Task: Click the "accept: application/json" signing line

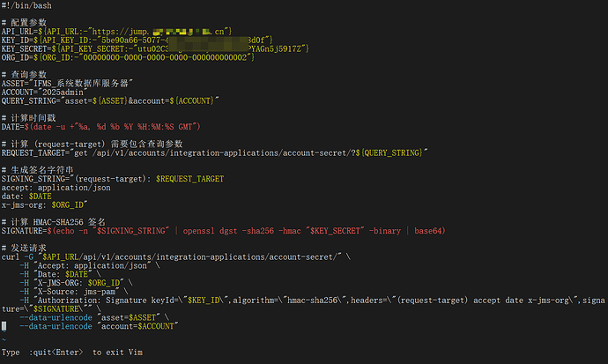Action: 56,187
